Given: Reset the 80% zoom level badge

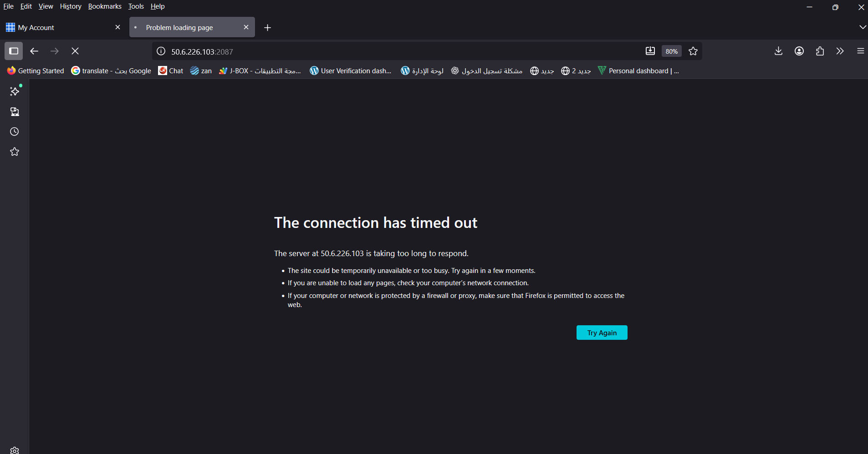Looking at the screenshot, I should pyautogui.click(x=671, y=51).
